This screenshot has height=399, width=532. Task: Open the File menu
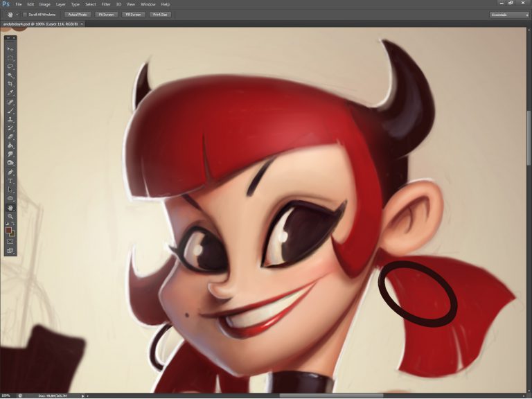click(18, 4)
